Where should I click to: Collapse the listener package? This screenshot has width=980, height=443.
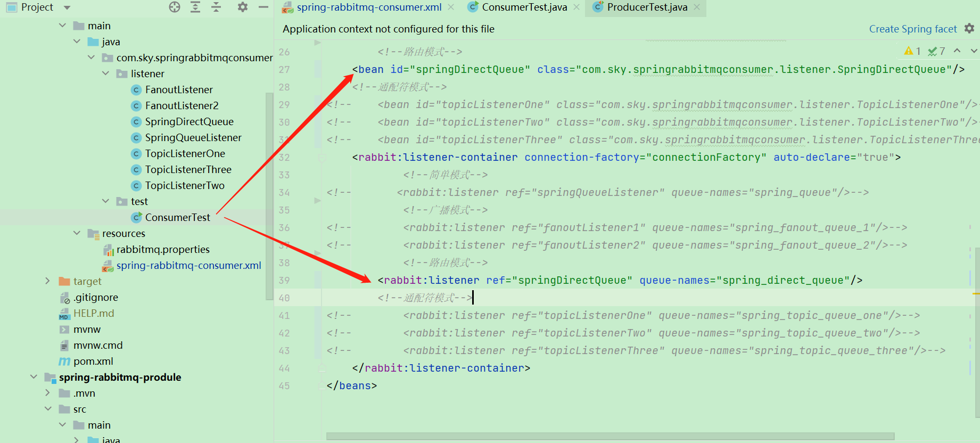coord(105,73)
